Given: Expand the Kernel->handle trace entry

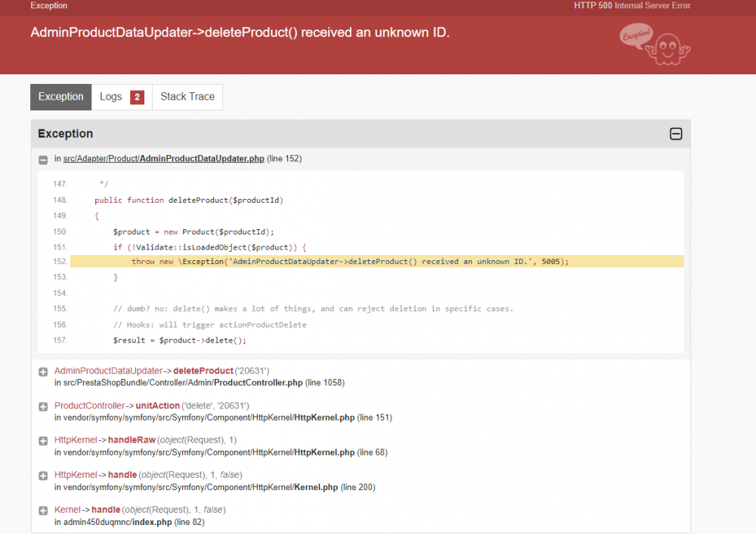Looking at the screenshot, I should click(43, 511).
